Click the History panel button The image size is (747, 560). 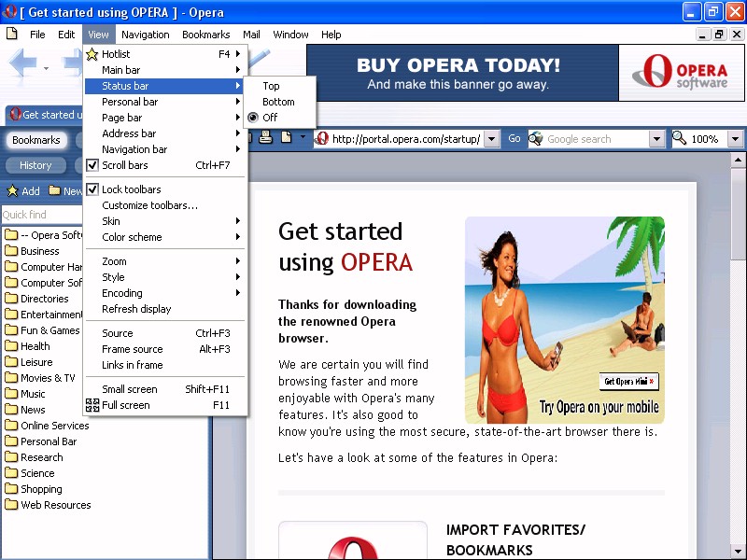[35, 165]
